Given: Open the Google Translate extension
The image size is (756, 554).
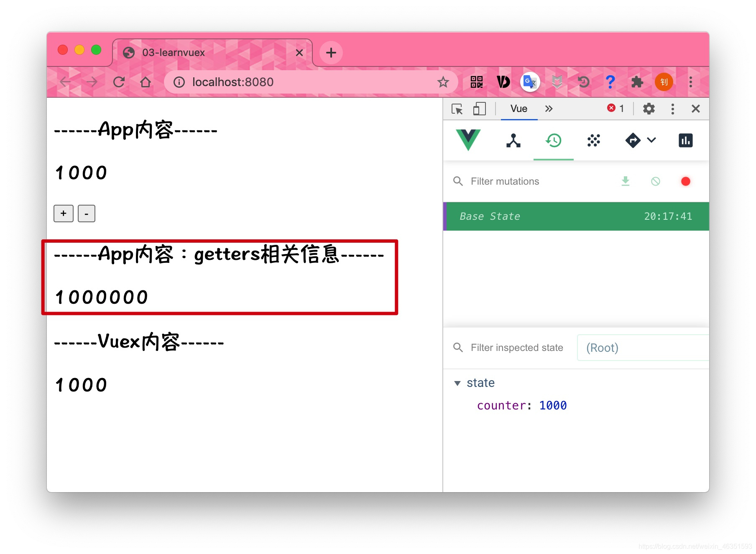Looking at the screenshot, I should coord(530,82).
